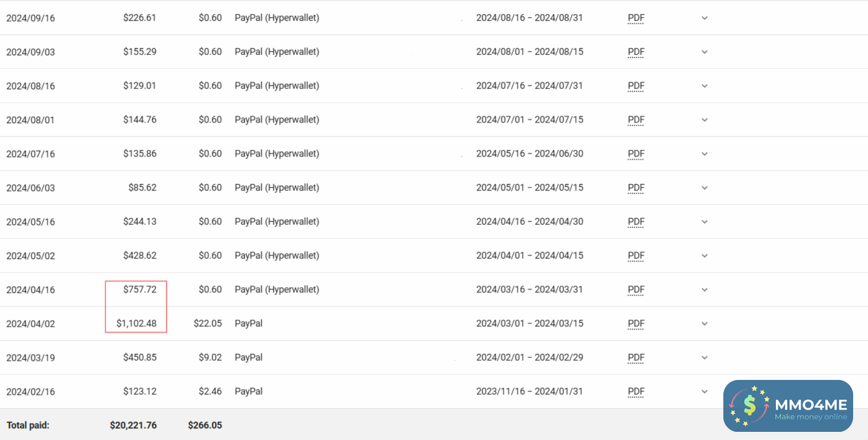The height and width of the screenshot is (440, 868).
Task: Expand the 2024/06/03 payment row chevron
Action: click(705, 188)
